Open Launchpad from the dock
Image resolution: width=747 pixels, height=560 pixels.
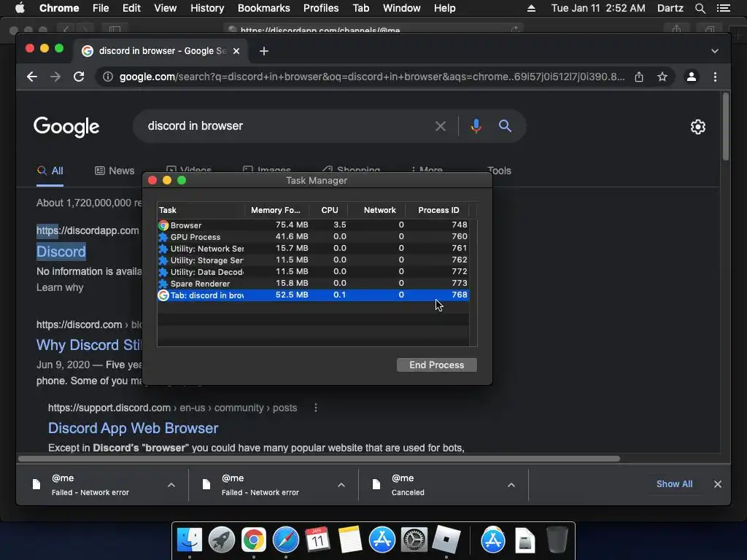tap(222, 540)
